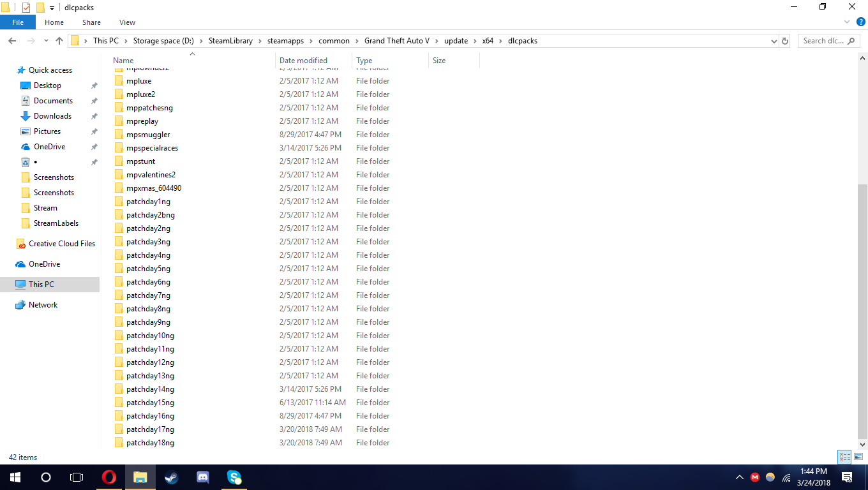868x490 pixels.
Task: Show hidden system tray icons
Action: point(740,477)
